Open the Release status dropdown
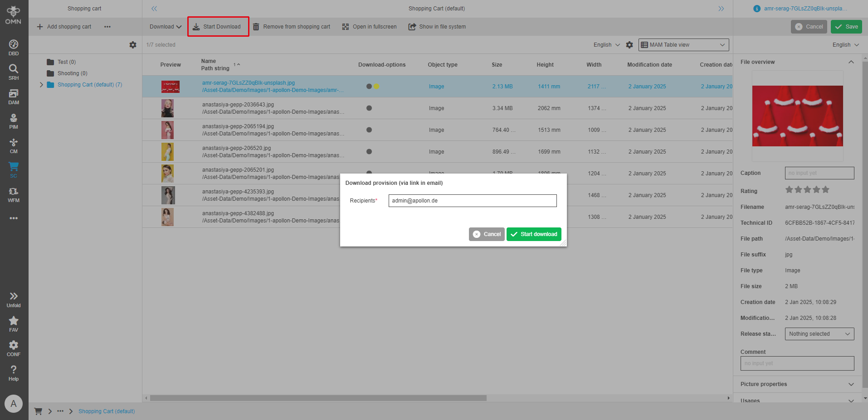868x420 pixels. point(819,334)
